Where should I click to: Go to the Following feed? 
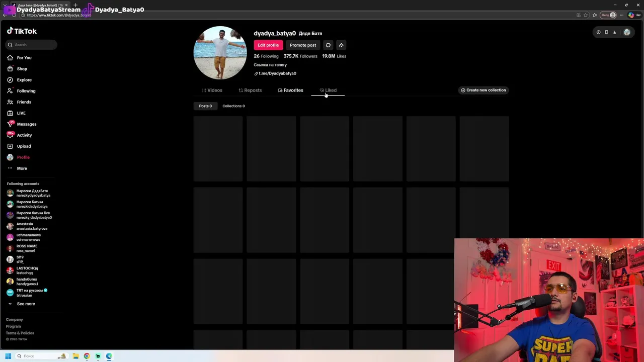point(21,91)
